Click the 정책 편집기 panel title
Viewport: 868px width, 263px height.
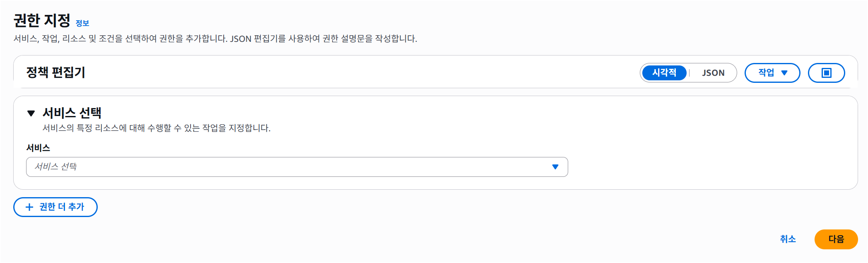pyautogui.click(x=55, y=72)
